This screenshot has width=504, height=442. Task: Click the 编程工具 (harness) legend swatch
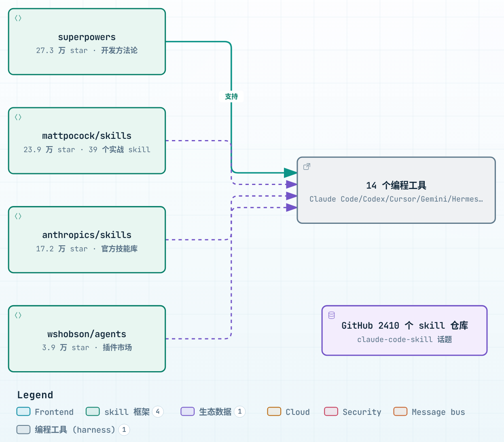tap(23, 429)
